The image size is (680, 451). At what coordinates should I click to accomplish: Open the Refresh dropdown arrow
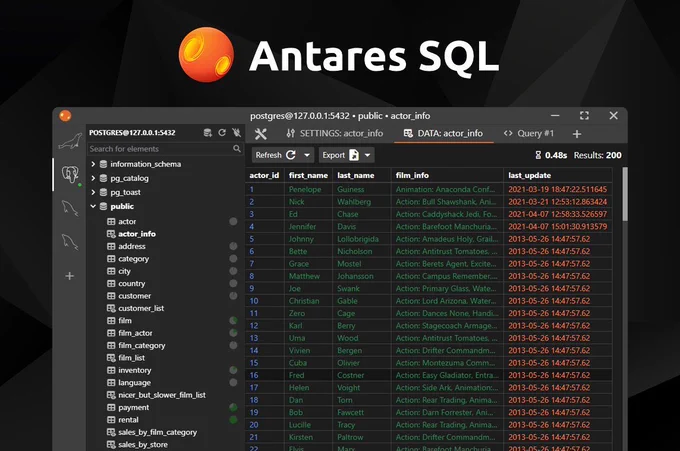307,155
